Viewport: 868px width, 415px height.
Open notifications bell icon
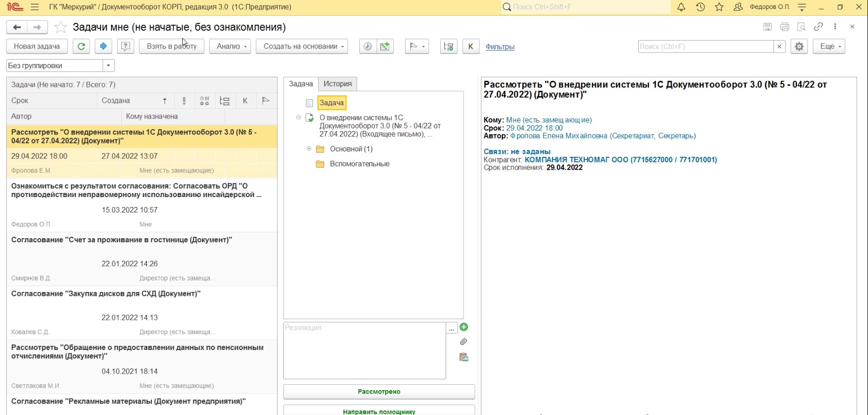681,7
